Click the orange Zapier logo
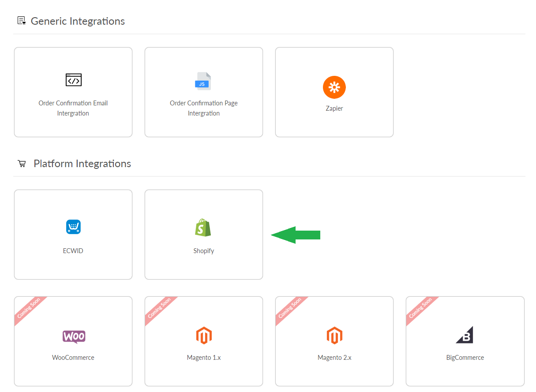Screen dimensions: 536x392 coord(334,87)
